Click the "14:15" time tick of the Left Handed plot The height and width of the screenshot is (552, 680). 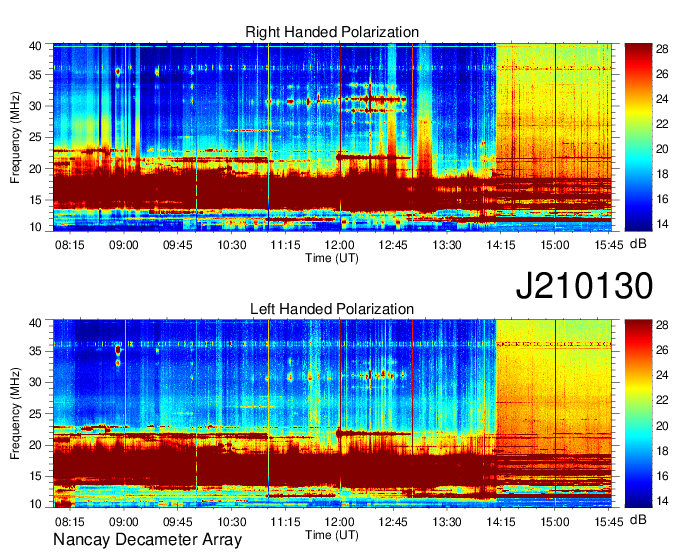(x=501, y=522)
